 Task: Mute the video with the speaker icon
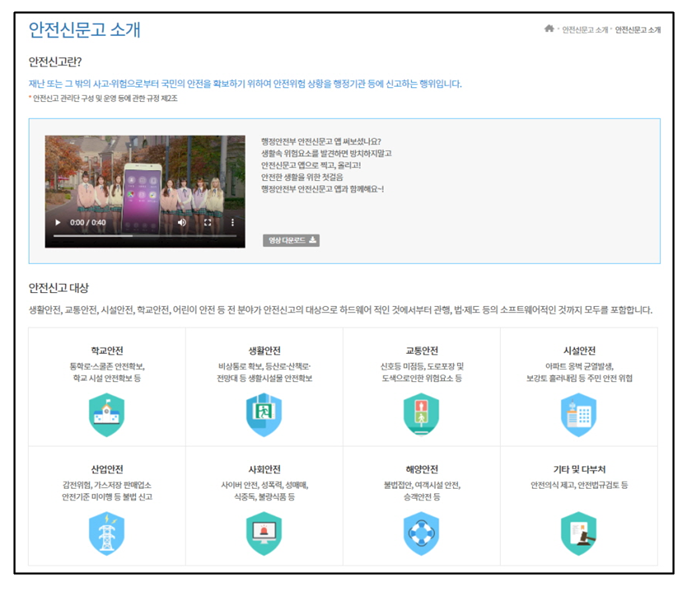click(182, 223)
